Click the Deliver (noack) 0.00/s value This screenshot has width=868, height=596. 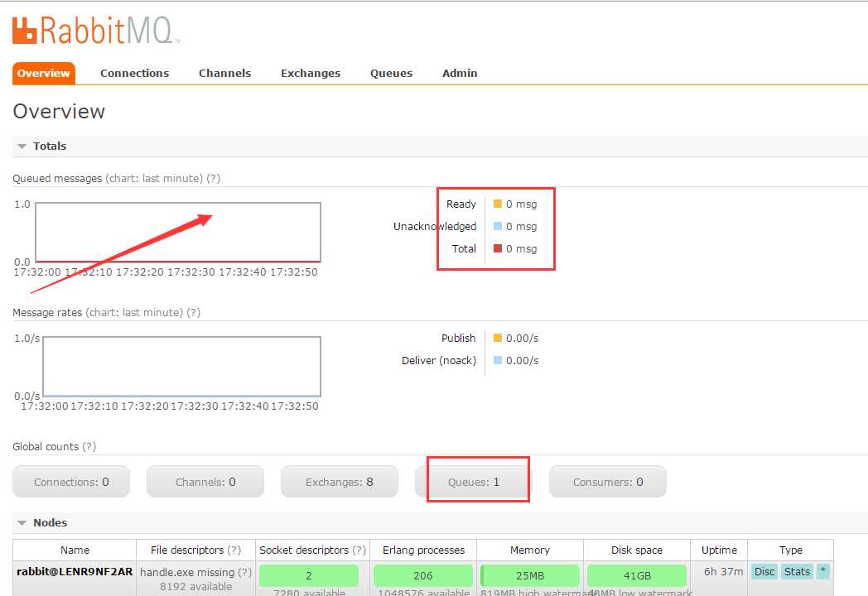(x=522, y=360)
